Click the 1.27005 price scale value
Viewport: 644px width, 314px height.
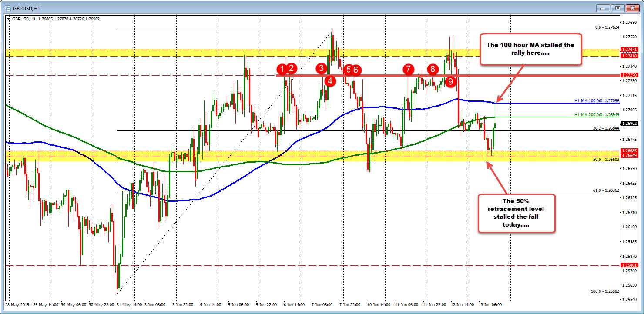629,110
